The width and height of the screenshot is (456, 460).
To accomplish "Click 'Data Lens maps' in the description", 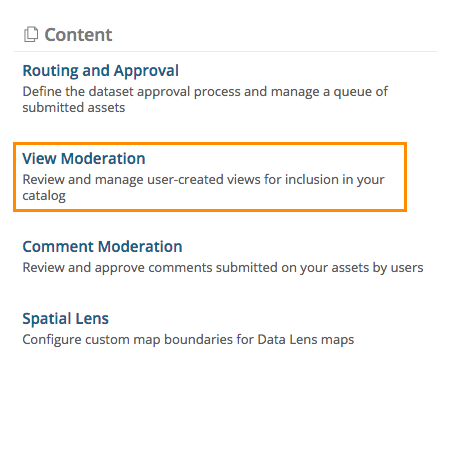I will point(306,340).
